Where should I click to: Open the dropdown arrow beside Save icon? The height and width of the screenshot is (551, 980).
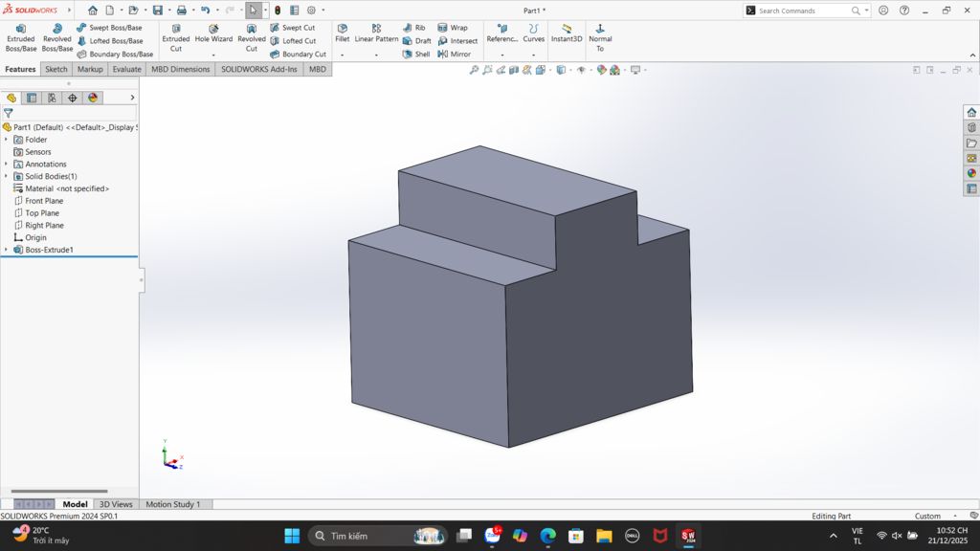(168, 10)
